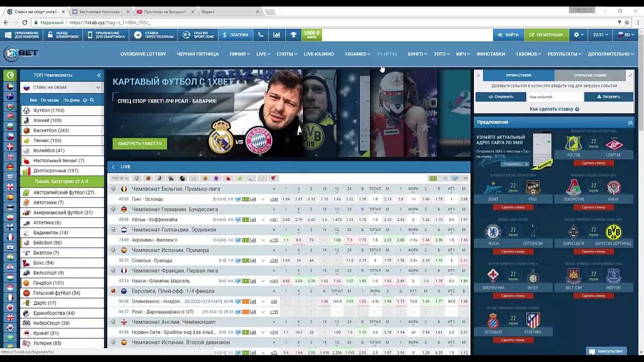
Task: Click the Сохранить coupon button
Action: click(x=501, y=97)
